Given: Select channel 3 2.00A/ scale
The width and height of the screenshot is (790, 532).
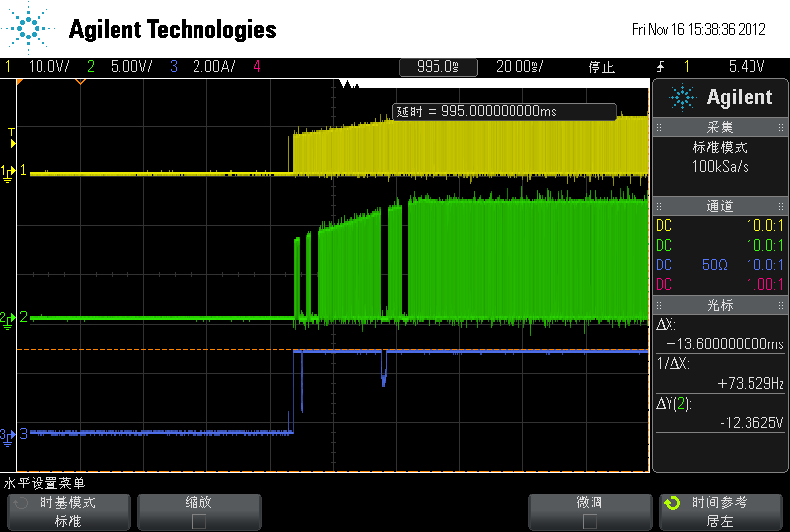Looking at the screenshot, I should (x=213, y=66).
